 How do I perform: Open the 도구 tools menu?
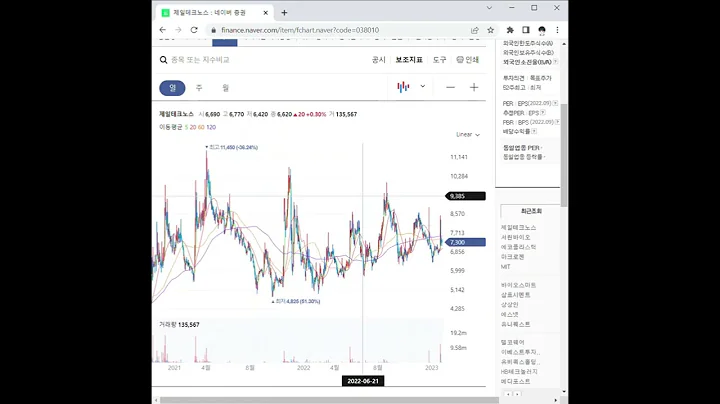439,60
